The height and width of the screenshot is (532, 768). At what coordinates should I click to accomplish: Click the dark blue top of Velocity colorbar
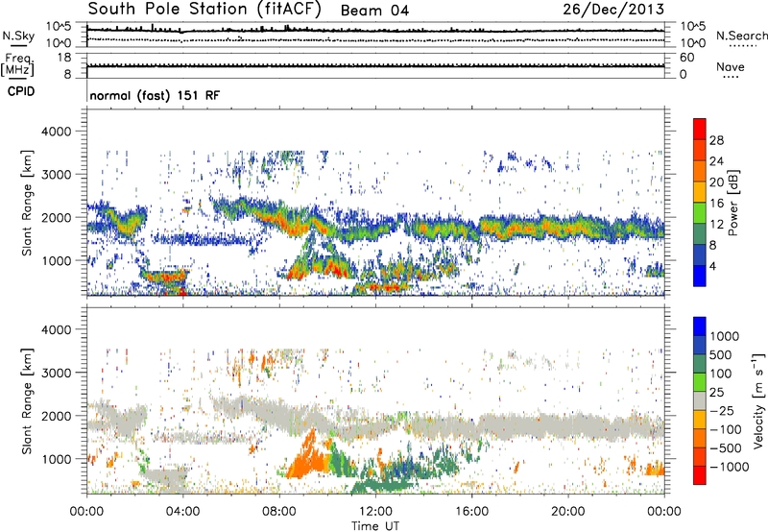(700, 326)
